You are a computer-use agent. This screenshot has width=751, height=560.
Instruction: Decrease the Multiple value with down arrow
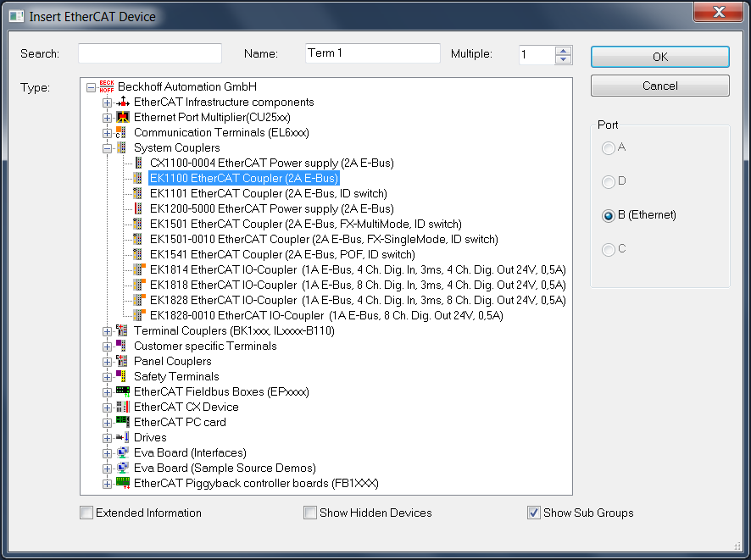tap(563, 59)
